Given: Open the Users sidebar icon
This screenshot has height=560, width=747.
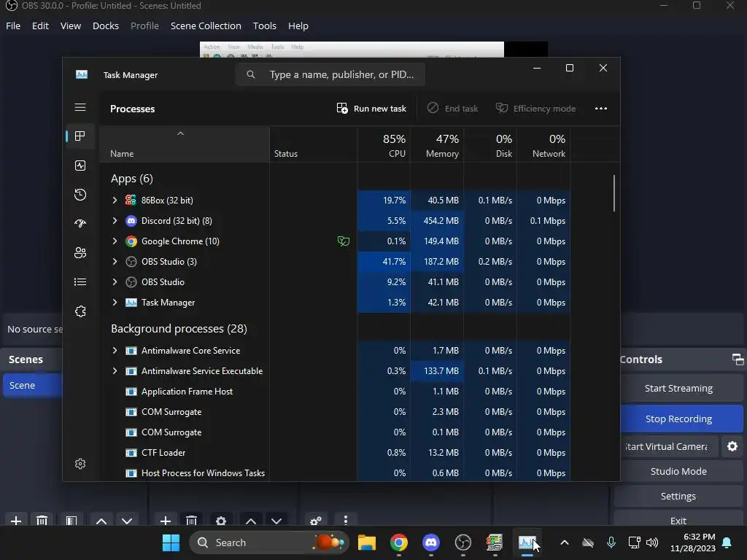Looking at the screenshot, I should [x=80, y=253].
